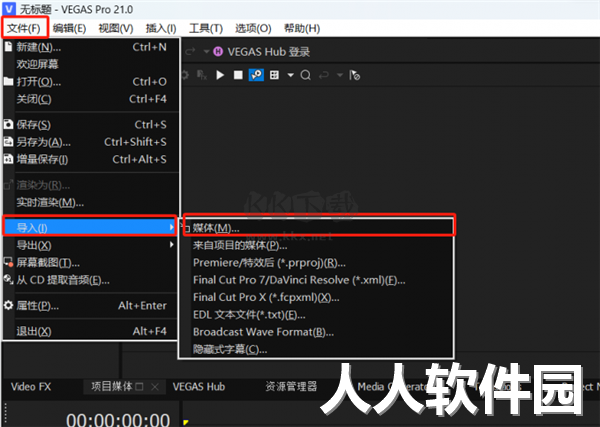This screenshot has height=427, width=600.
Task: Expand the 导入(I) submenu
Action: (x=90, y=227)
